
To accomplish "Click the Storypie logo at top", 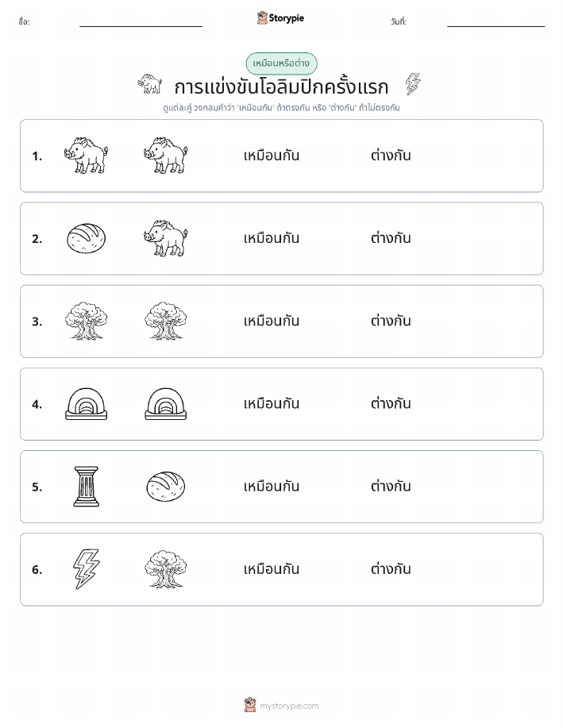I will [280, 18].
